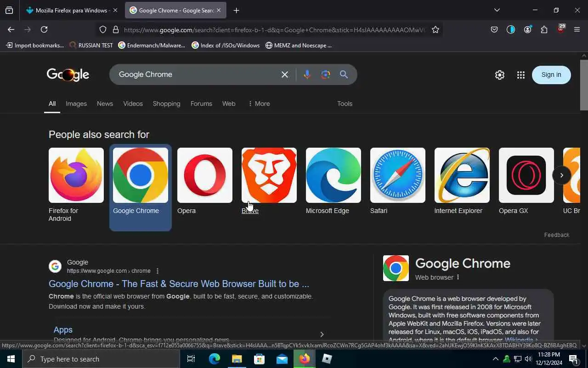Viewport: 588px width, 368px height.
Task: Click the Google search text box
Action: 195,75
